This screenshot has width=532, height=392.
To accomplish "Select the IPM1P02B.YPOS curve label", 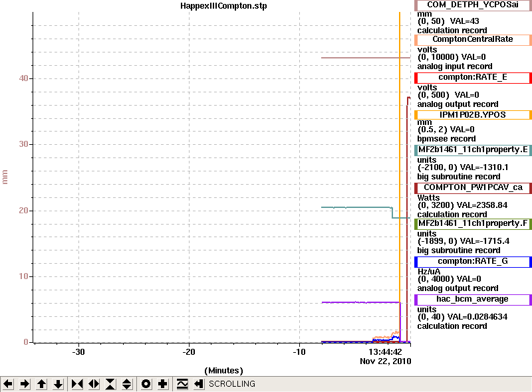I will pyautogui.click(x=473, y=115).
